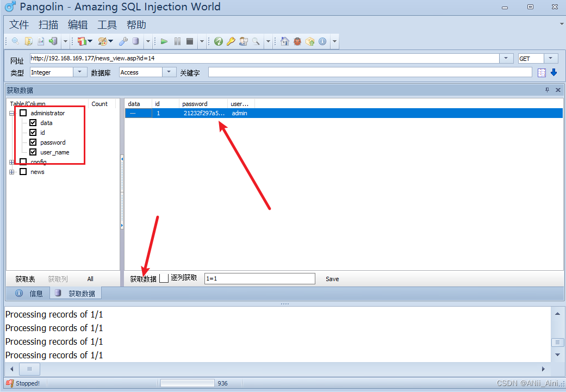Image resolution: width=566 pixels, height=392 pixels.
Task: Stop the scan with the stop icon
Action: click(190, 41)
